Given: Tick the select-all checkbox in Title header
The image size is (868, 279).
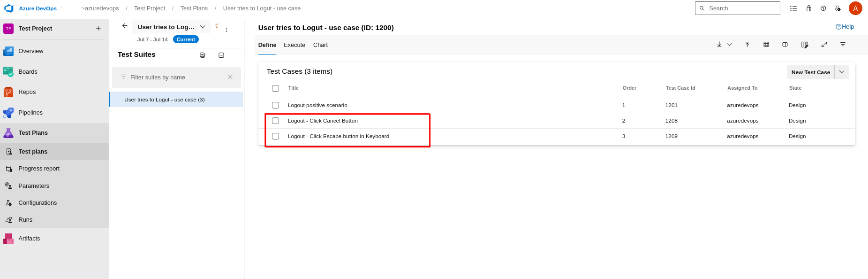Looking at the screenshot, I should point(275,88).
